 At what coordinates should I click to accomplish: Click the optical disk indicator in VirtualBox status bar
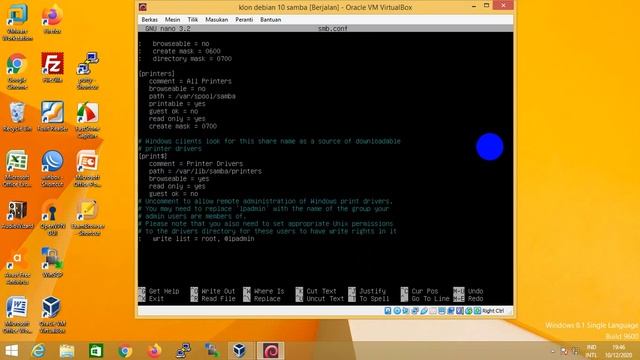pos(397,311)
